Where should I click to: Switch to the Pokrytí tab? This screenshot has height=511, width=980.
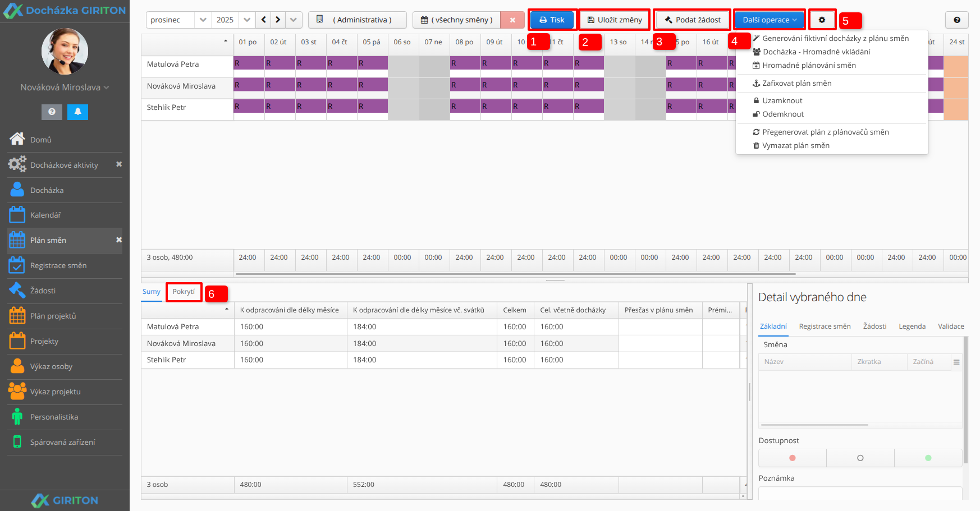pyautogui.click(x=184, y=292)
